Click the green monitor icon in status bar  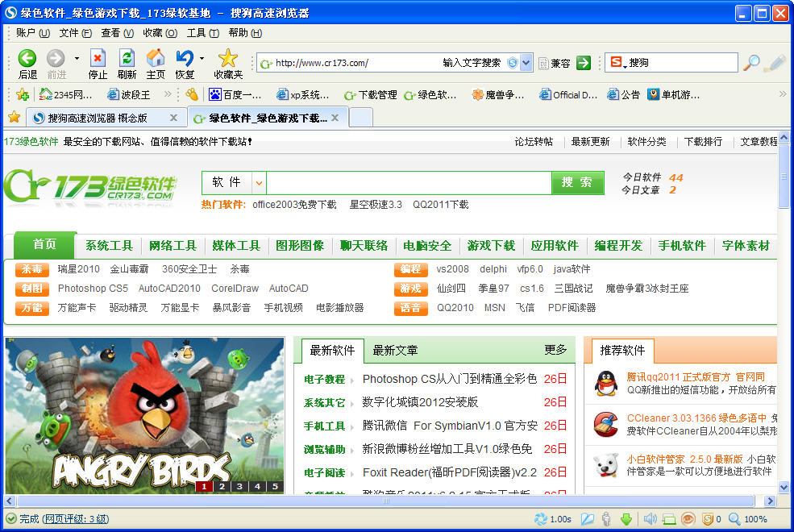pyautogui.click(x=669, y=519)
